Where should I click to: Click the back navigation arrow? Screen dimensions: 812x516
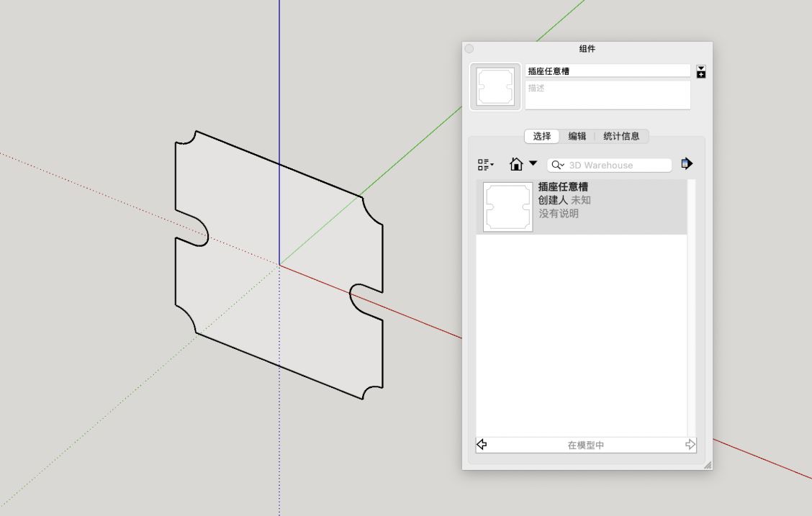point(482,445)
